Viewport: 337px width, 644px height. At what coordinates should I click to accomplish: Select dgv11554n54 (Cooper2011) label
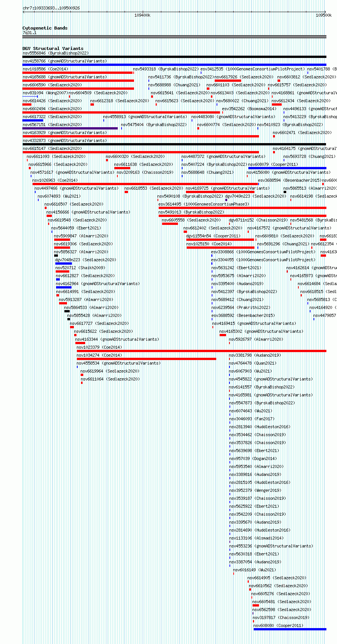pos(213,236)
